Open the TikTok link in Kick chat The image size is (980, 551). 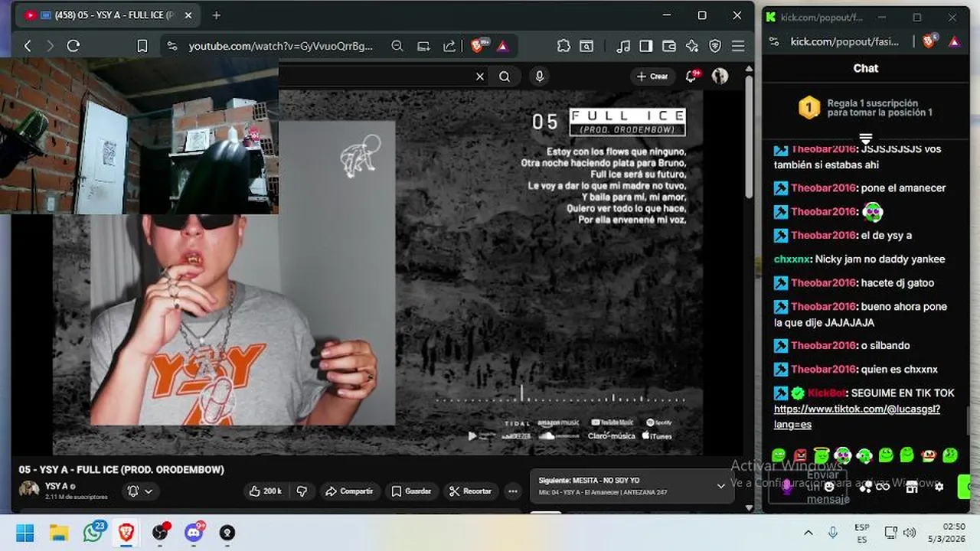coord(857,417)
